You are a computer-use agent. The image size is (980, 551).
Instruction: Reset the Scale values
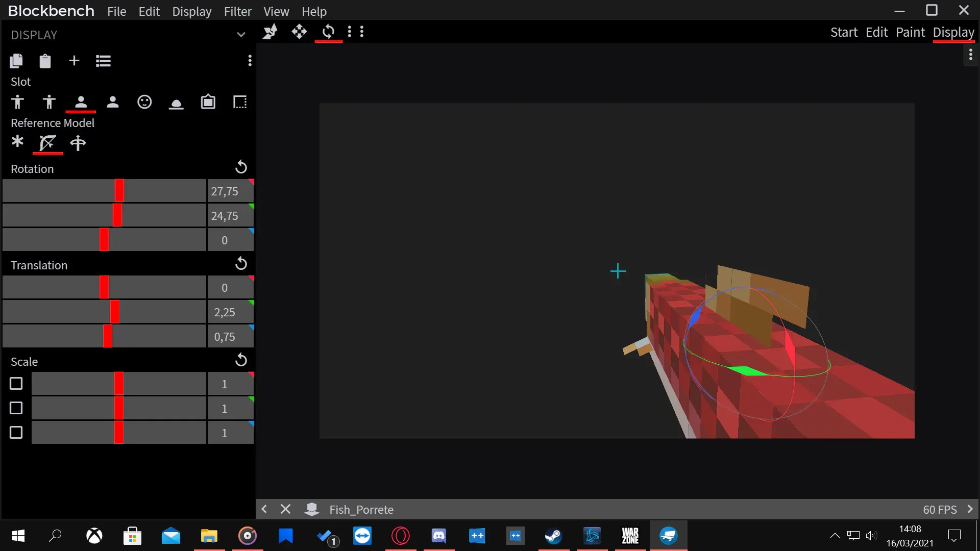[241, 360]
